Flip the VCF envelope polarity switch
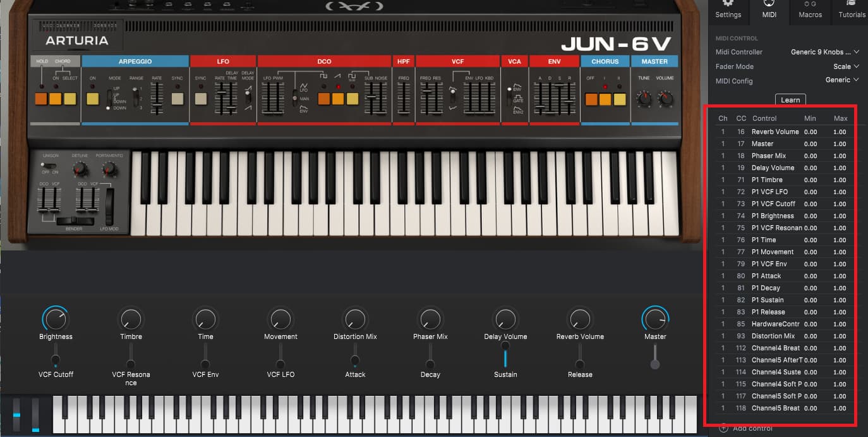This screenshot has height=437, width=868. (x=452, y=97)
